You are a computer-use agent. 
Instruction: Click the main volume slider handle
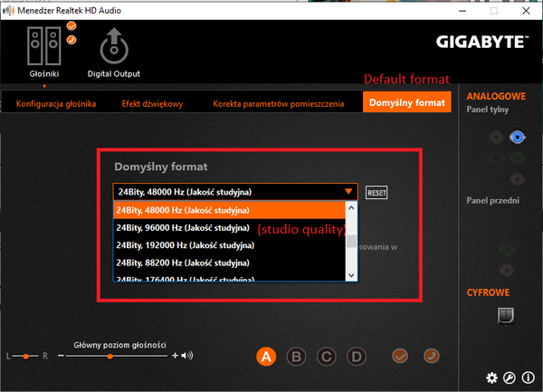tap(110, 356)
